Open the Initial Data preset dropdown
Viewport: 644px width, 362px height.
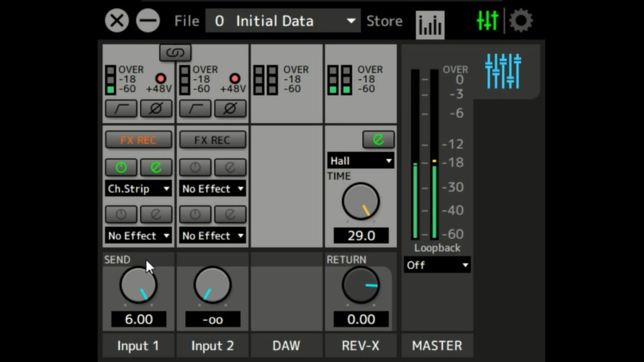pos(282,21)
